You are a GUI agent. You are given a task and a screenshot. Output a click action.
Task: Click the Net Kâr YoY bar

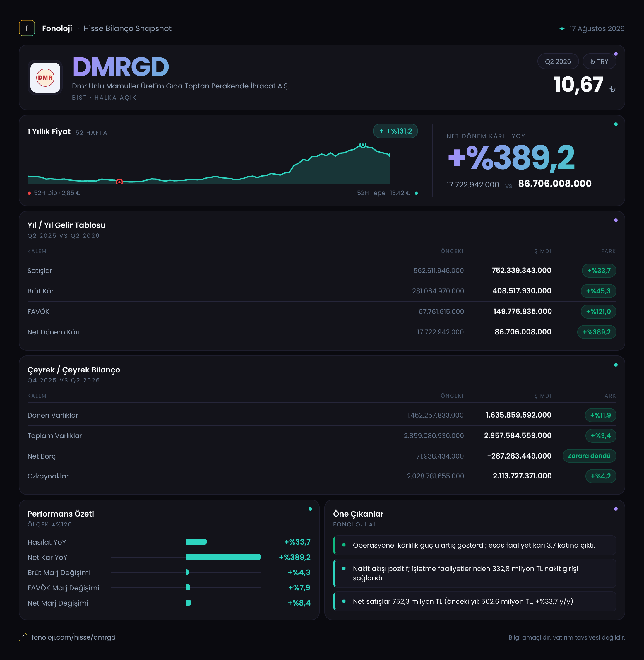223,557
